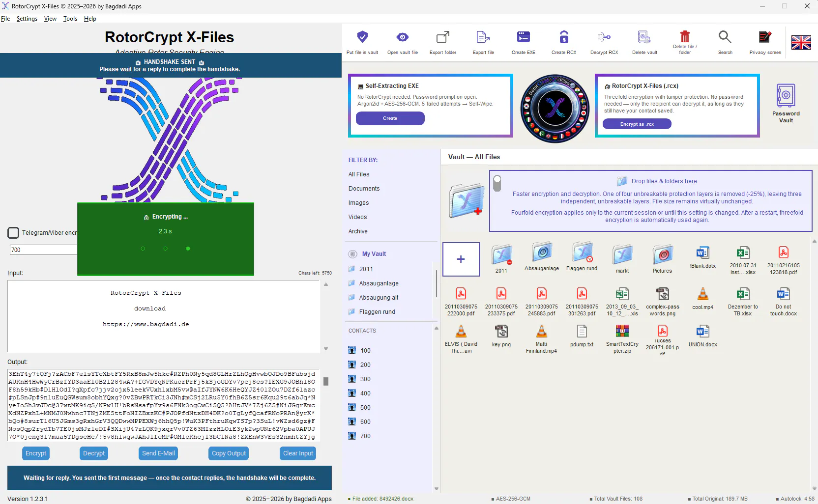Click the Delete file / folder trash icon
Viewport: 818px width, 504px height.
[685, 36]
